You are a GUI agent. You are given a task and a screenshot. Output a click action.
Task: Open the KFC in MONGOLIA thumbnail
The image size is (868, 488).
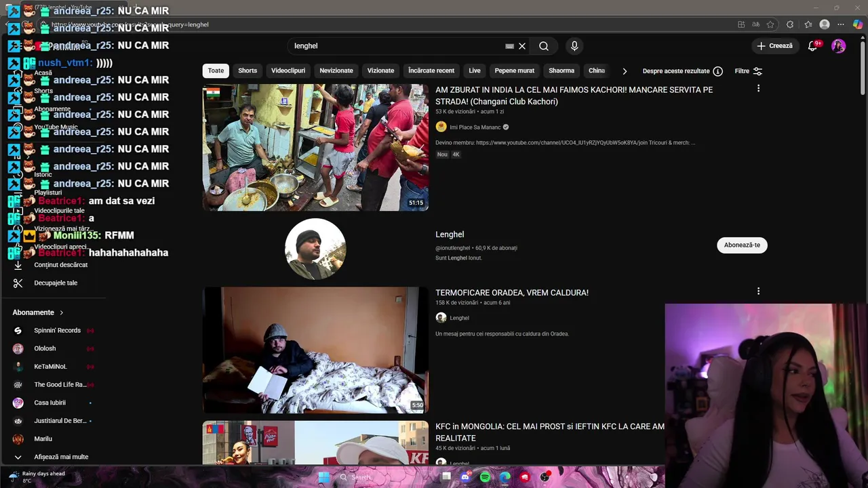[x=315, y=443]
